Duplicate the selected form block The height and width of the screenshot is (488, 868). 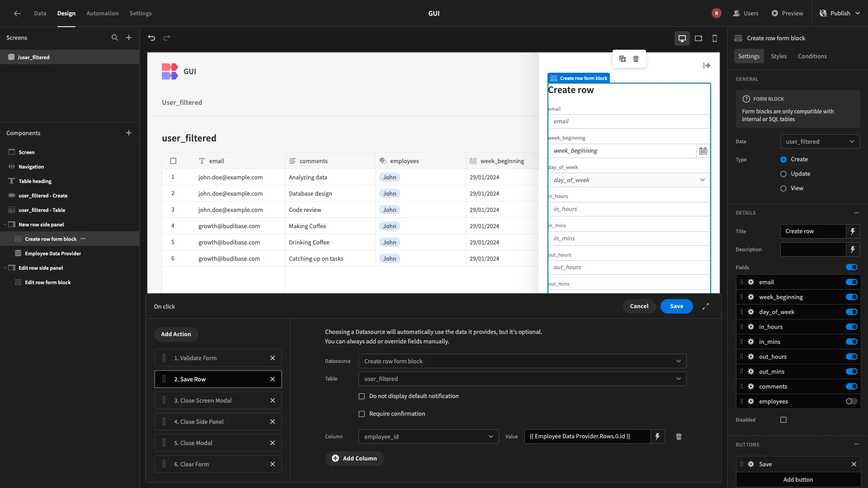coord(623,59)
